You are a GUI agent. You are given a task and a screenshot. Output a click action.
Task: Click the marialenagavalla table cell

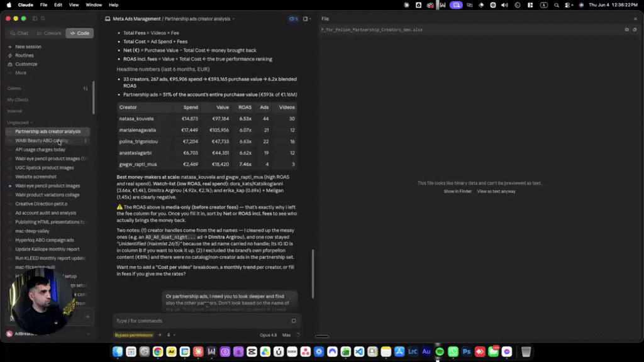138,130
